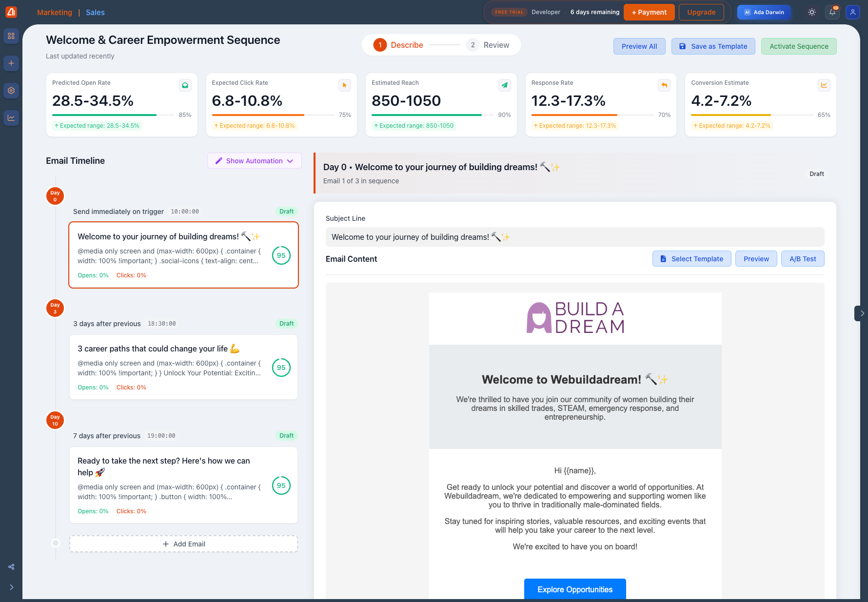Click the Subject Line input field

pyautogui.click(x=574, y=237)
